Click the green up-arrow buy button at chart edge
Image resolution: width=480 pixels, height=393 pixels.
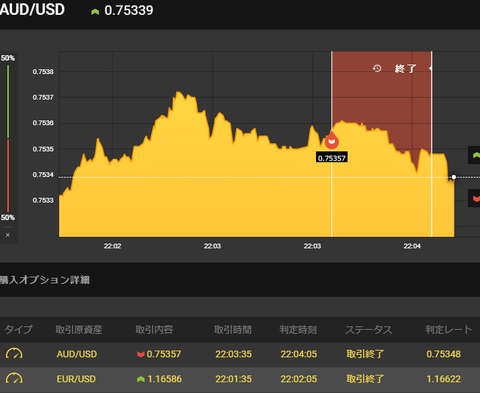(475, 155)
